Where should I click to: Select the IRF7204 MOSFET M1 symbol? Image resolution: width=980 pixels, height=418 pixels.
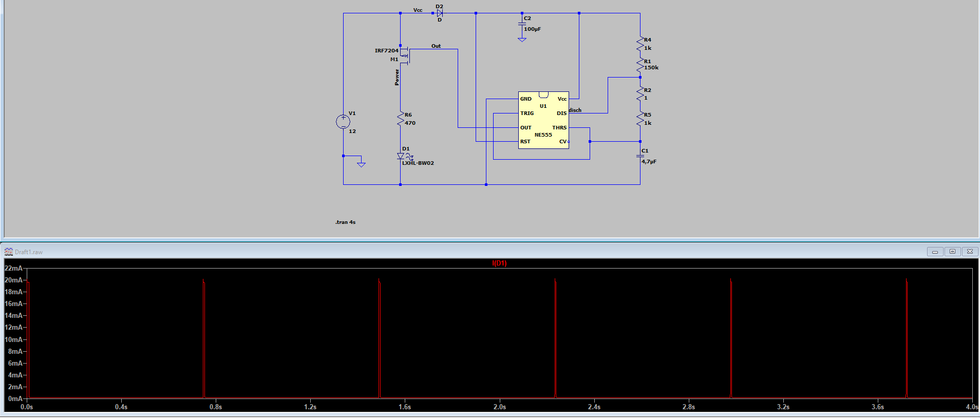click(405, 55)
